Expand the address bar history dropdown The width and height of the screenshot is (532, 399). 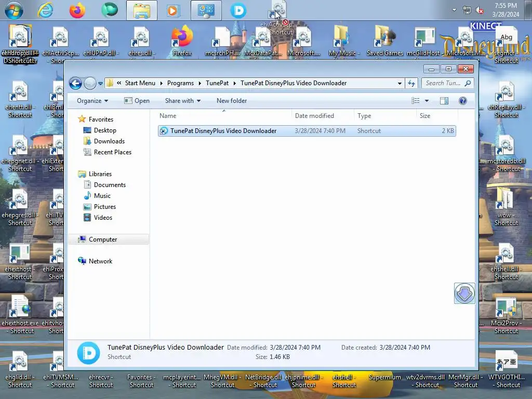point(400,83)
